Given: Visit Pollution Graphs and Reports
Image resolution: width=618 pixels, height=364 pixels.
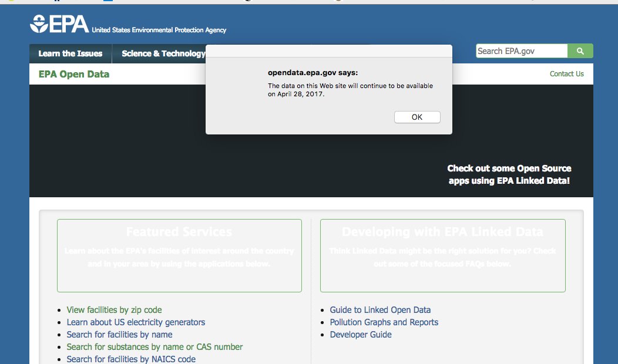Looking at the screenshot, I should (384, 322).
